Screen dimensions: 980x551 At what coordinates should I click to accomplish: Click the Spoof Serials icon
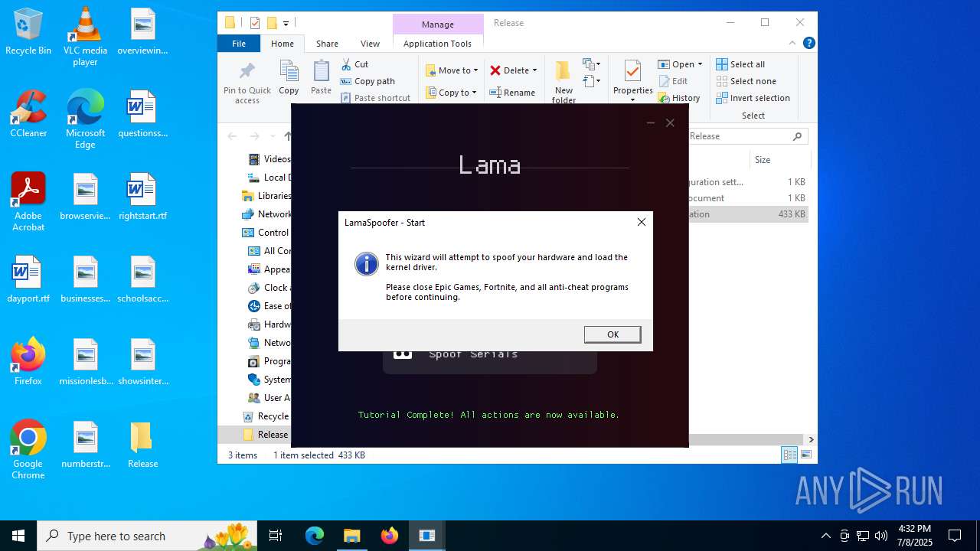tap(403, 354)
